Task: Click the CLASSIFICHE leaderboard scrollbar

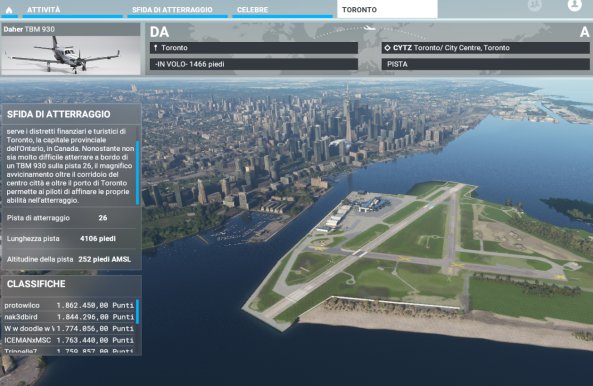Action: [x=137, y=312]
